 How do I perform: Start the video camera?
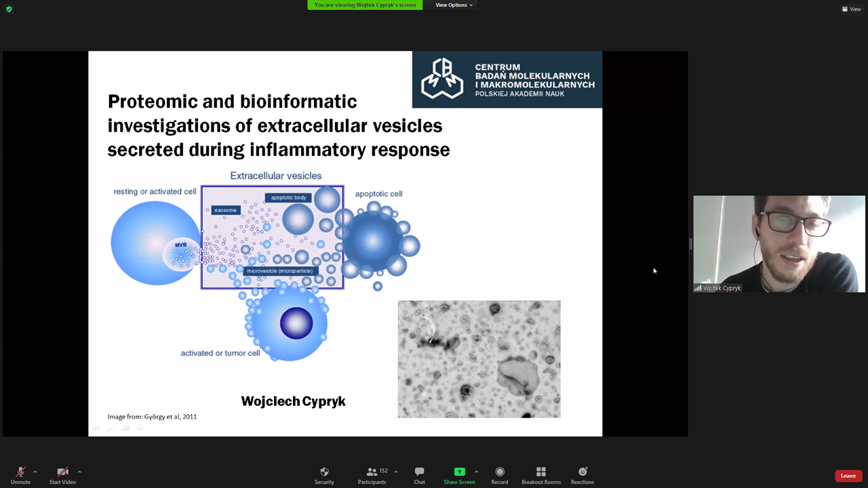62,474
